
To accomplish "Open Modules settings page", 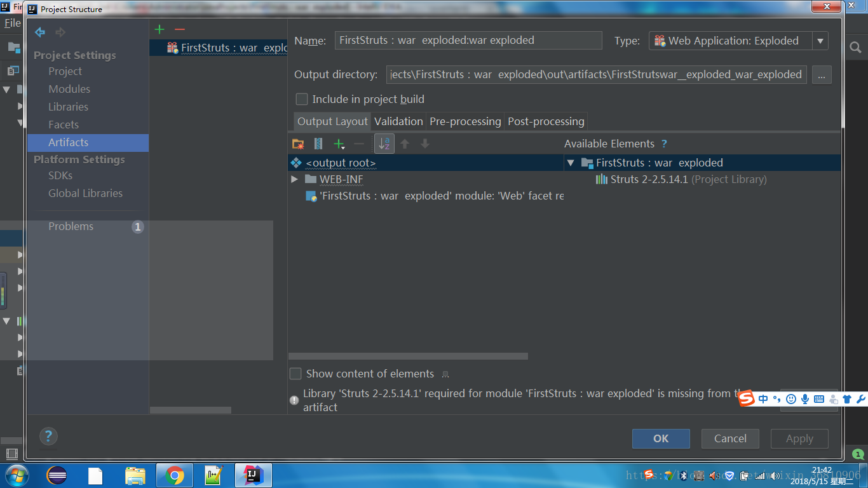I will tap(69, 89).
